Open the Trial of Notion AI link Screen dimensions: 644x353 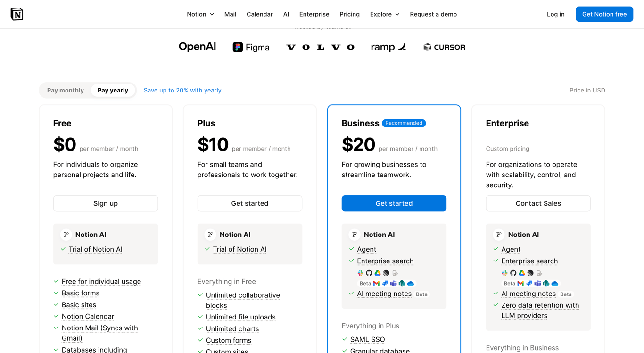click(x=95, y=249)
